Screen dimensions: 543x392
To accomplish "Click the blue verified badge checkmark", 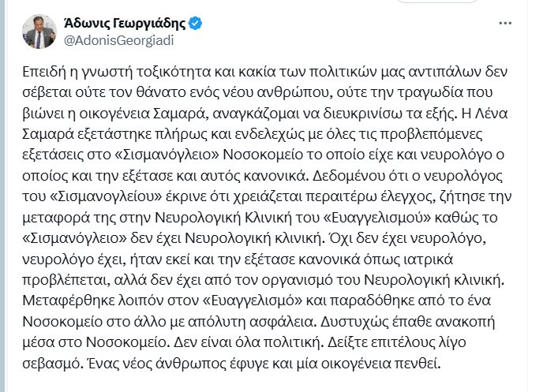I will 195,24.
